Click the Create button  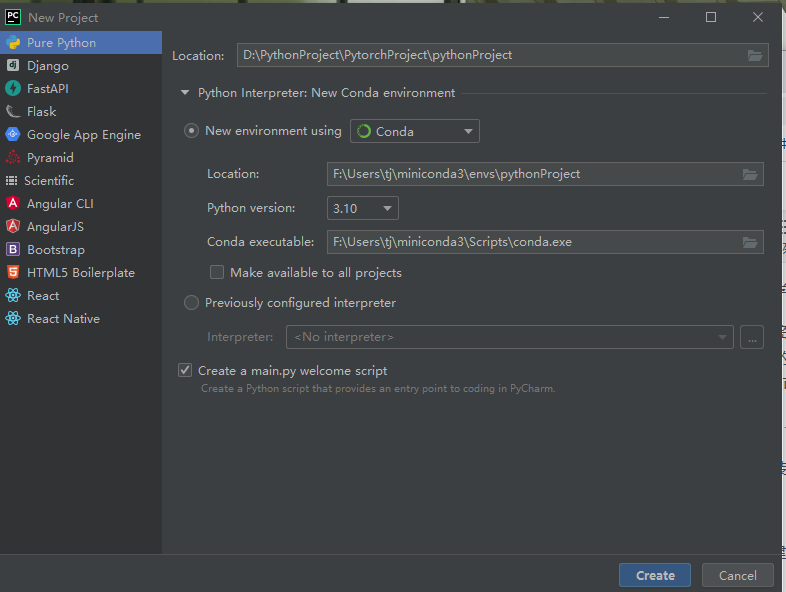(655, 575)
